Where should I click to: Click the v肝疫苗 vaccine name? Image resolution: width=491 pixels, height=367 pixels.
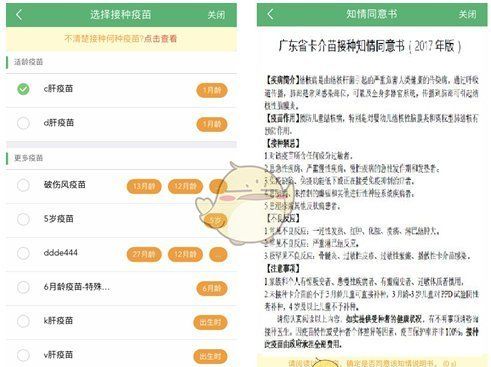(58, 355)
